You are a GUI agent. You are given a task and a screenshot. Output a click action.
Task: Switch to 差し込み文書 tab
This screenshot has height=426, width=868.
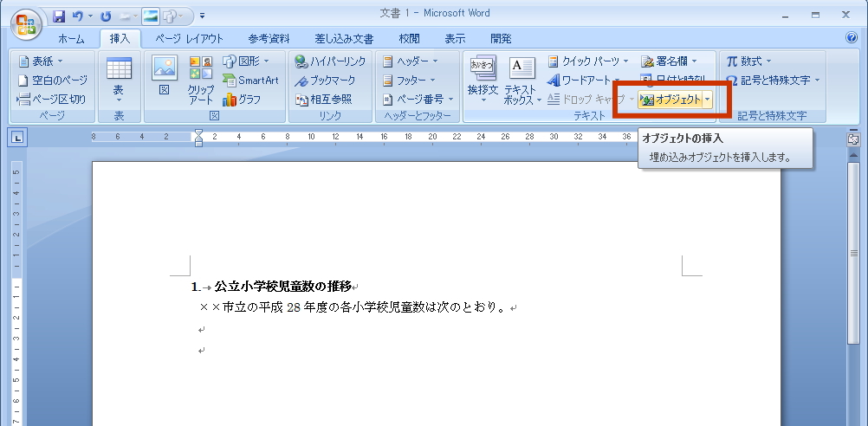tap(344, 39)
